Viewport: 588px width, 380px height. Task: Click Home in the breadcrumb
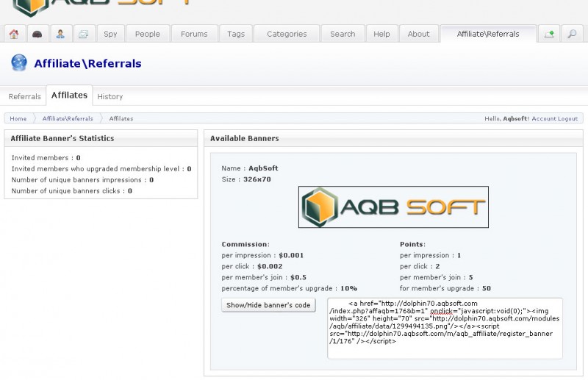click(18, 118)
